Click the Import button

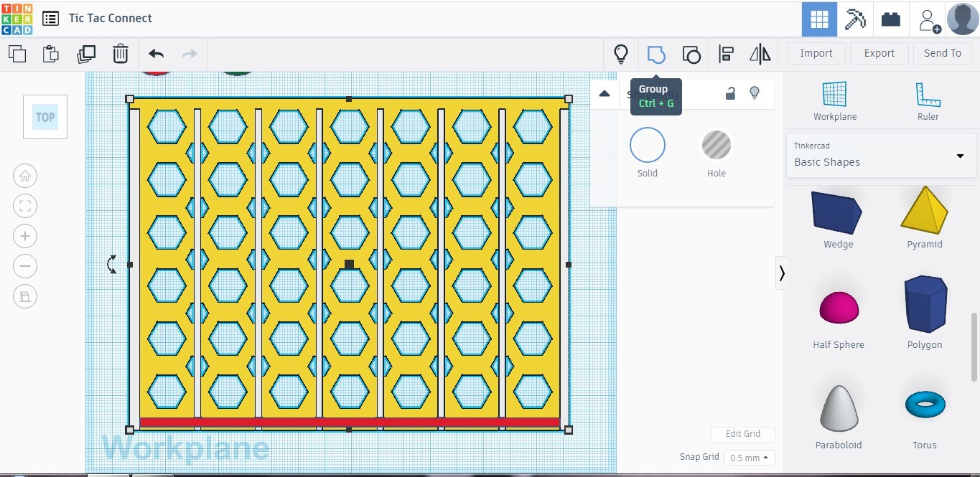pyautogui.click(x=816, y=53)
